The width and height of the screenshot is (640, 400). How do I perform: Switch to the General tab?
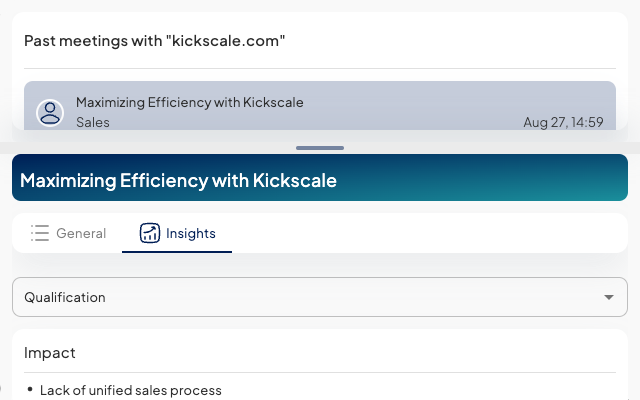[x=68, y=233]
